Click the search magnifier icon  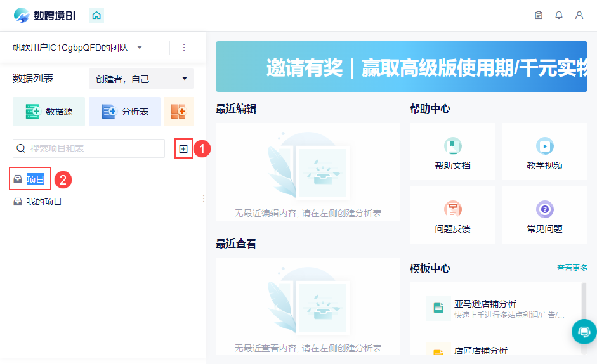[21, 148]
